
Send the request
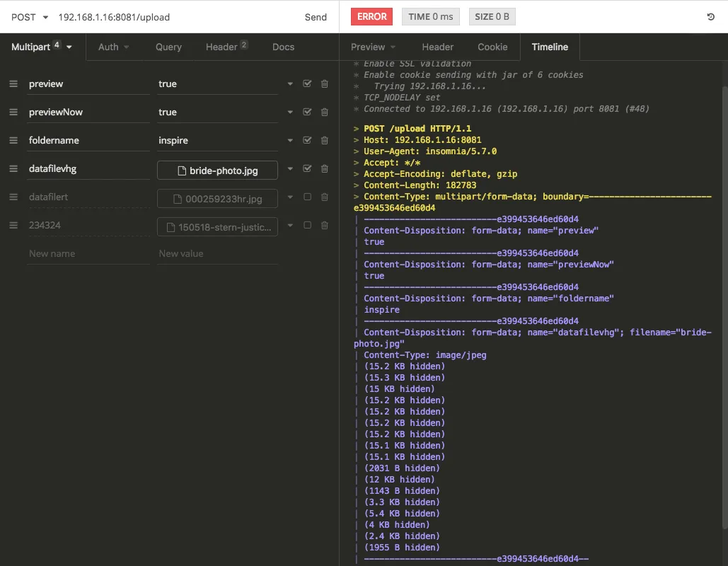[x=316, y=17]
